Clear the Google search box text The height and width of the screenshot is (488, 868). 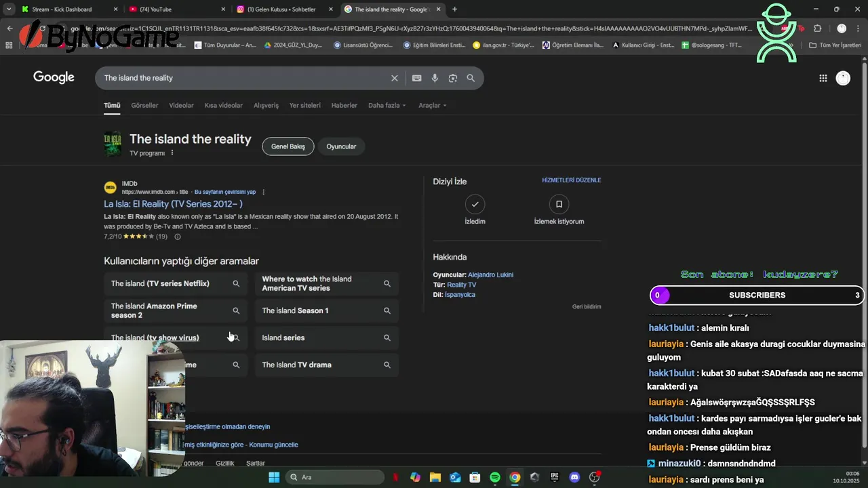tap(394, 78)
